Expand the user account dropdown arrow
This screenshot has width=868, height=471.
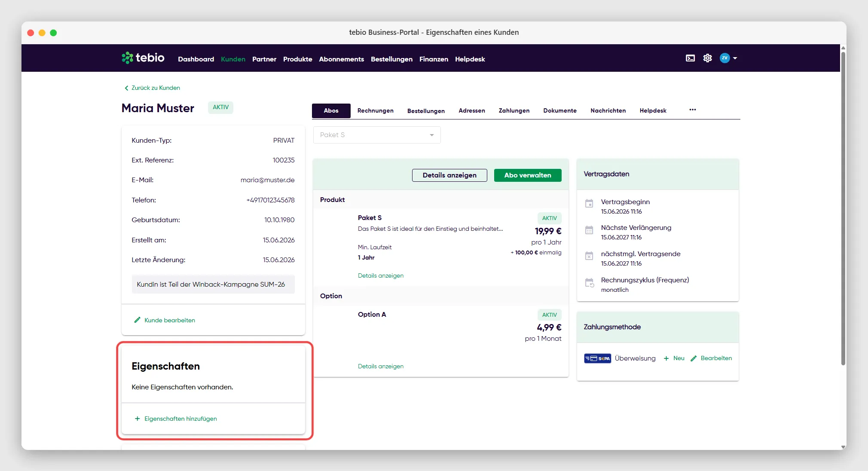(x=735, y=58)
